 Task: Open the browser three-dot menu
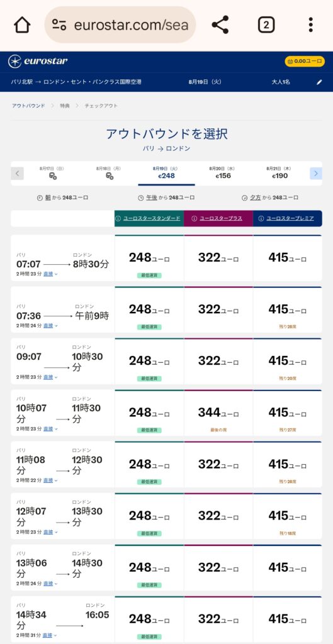point(311,25)
